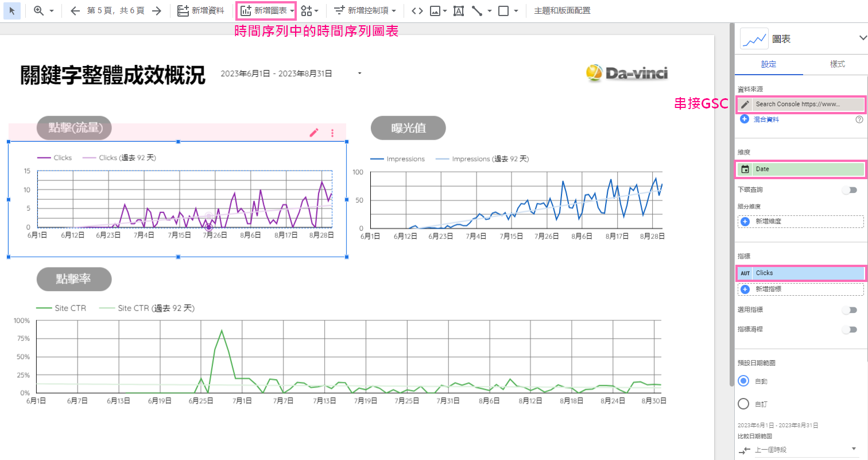Viewport: 868px width, 460px height.
Task: Click the help icon beside 混合資料
Action: pos(859,119)
